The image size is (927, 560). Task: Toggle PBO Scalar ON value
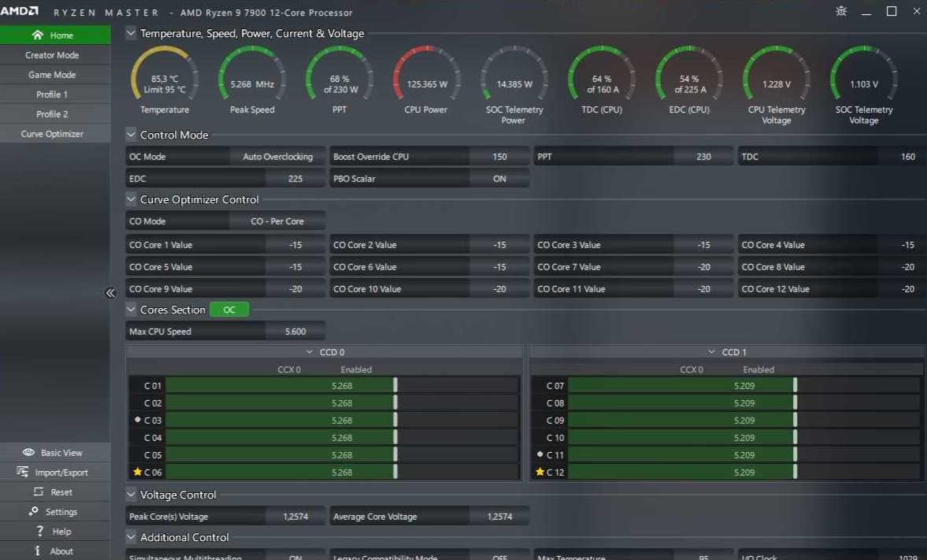click(499, 179)
